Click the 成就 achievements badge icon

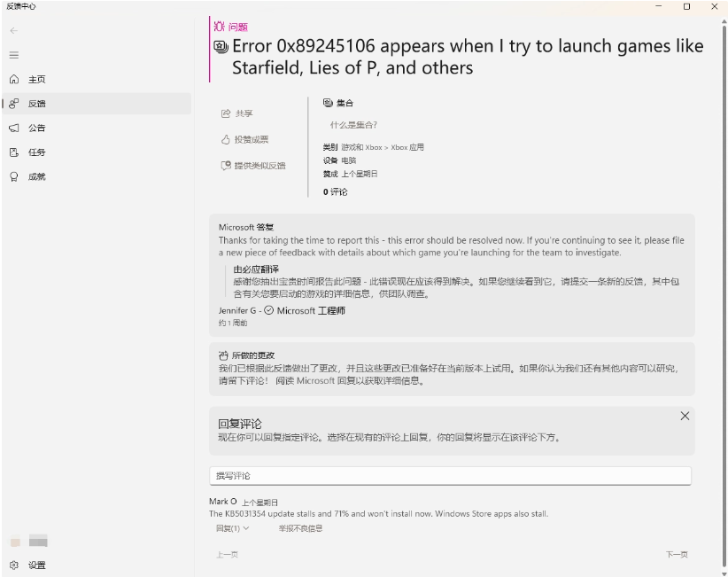[12, 176]
